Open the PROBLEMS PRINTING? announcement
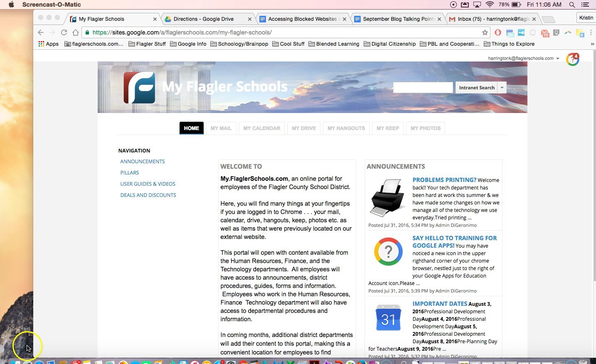Viewport: 596px width, 364px height. coord(444,180)
